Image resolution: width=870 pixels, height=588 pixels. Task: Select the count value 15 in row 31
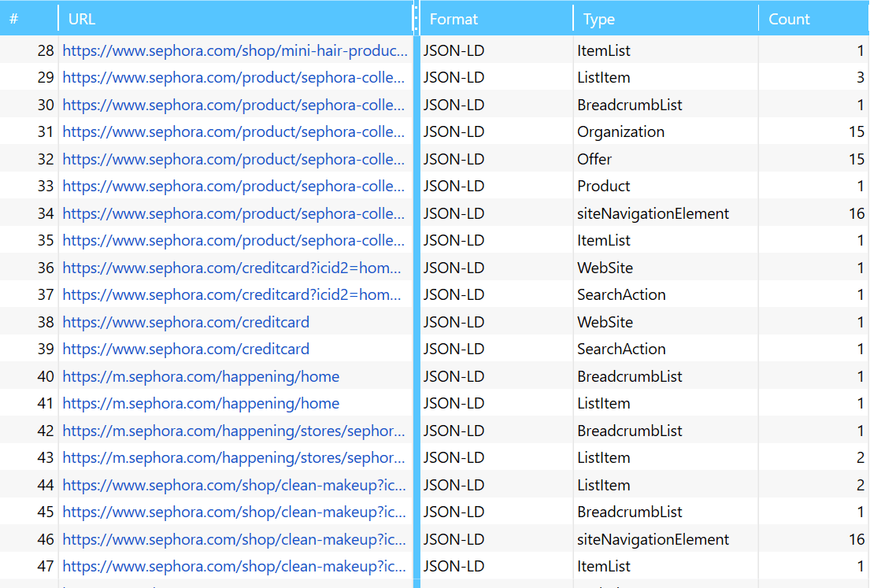(x=813, y=132)
